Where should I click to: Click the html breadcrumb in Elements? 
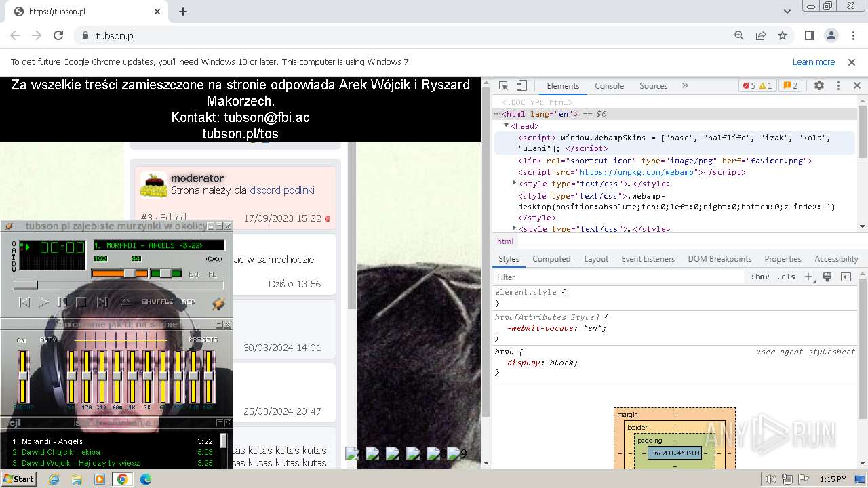pos(505,241)
